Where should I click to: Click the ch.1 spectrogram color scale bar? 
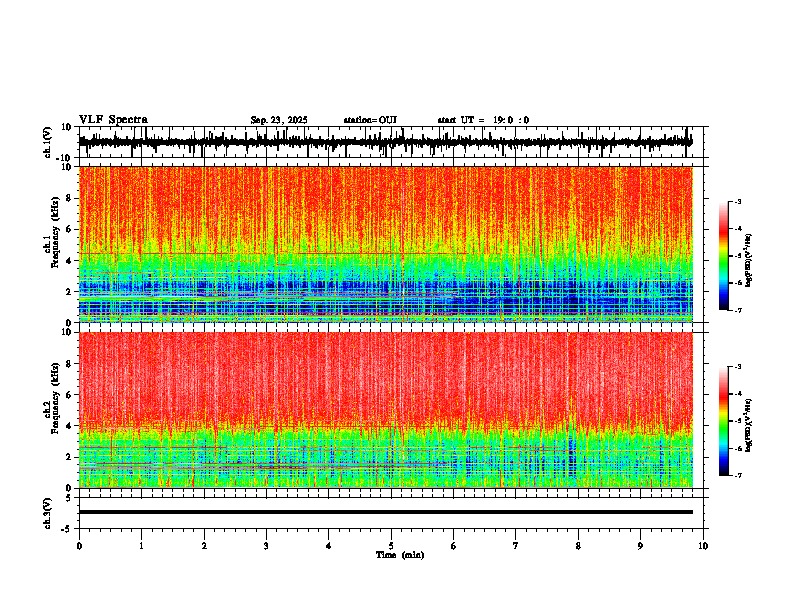(724, 256)
